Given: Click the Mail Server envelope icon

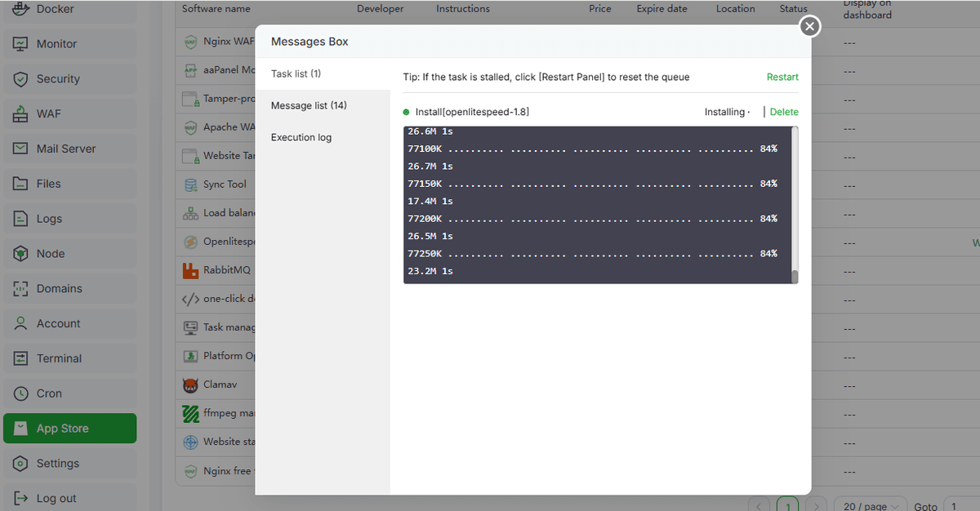Looking at the screenshot, I should [x=21, y=149].
